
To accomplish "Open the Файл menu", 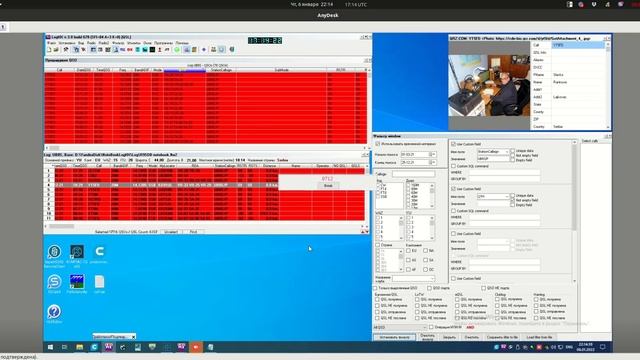I will point(51,43).
